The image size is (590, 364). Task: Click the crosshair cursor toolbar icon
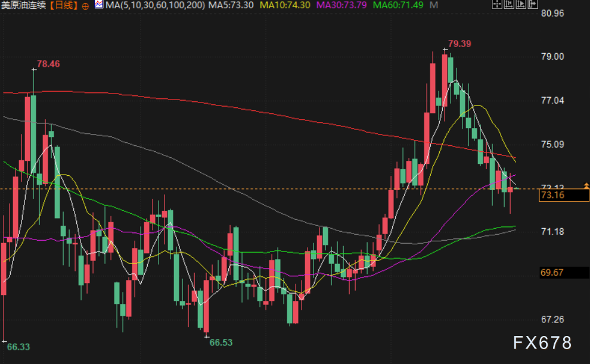[x=497, y=4]
